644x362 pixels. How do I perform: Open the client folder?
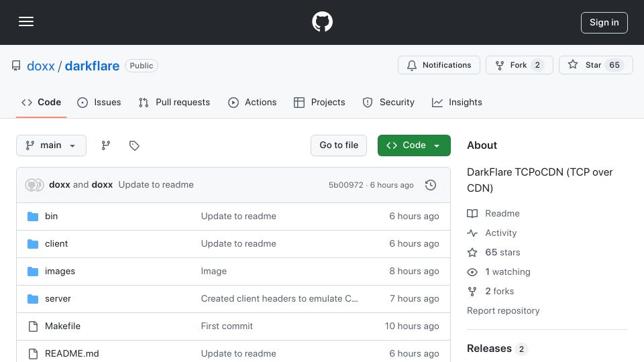click(56, 244)
